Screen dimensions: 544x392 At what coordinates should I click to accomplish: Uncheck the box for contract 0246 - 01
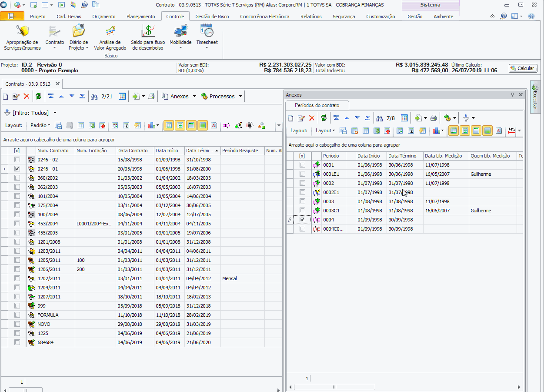coord(17,169)
